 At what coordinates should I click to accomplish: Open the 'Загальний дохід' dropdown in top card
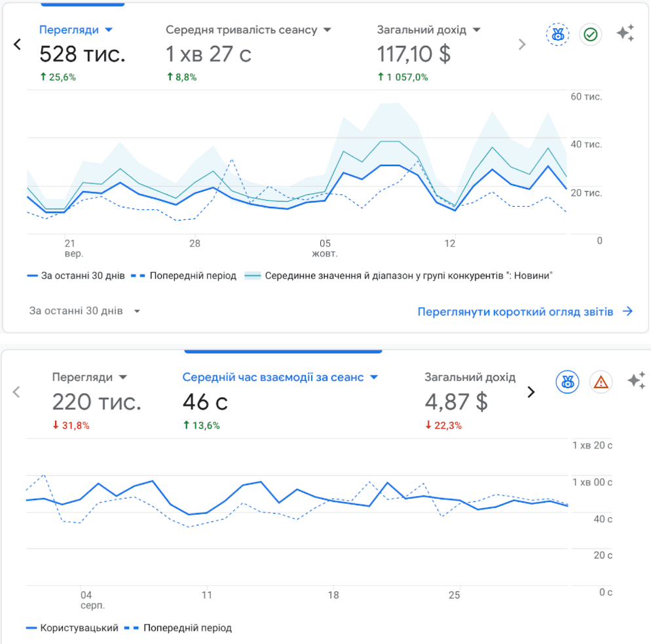[476, 30]
